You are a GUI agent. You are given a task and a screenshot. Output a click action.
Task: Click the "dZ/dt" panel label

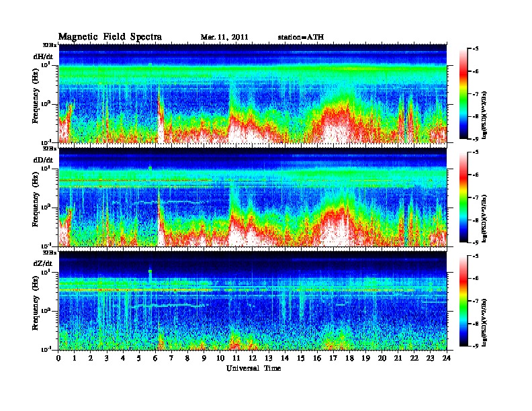click(43, 263)
